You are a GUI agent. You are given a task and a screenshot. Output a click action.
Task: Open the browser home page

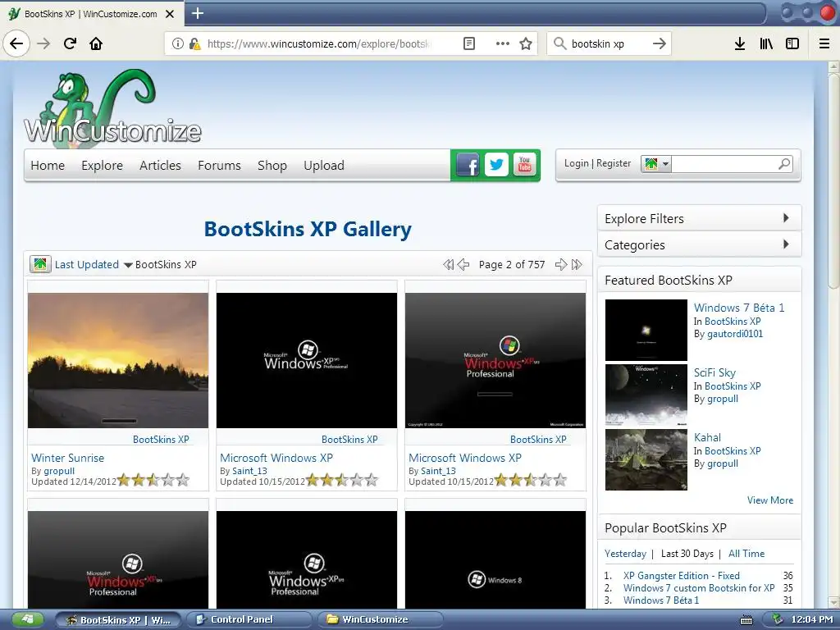coord(96,43)
